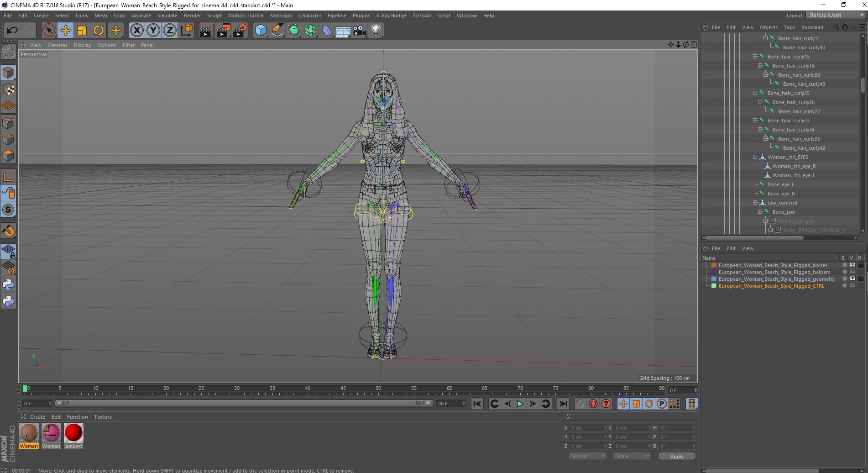This screenshot has width=868, height=473.
Task: Open Edit Render Settings icon
Action: coord(240,31)
